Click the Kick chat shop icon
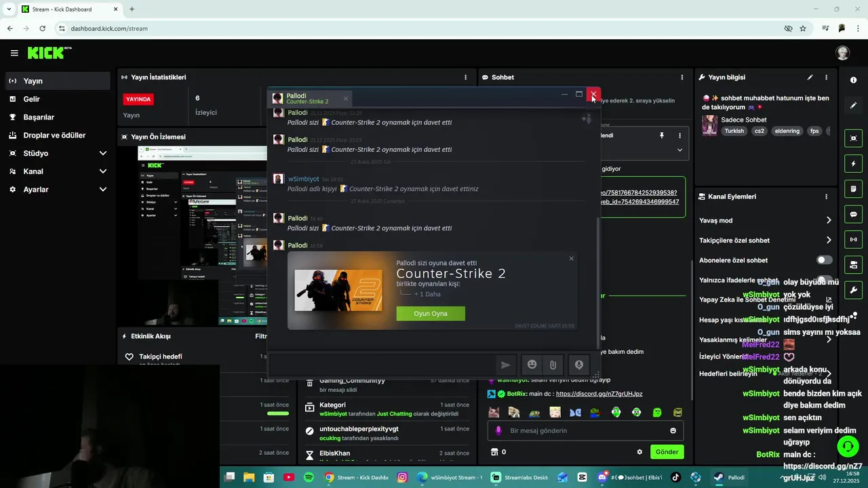This screenshot has height=488, width=868. coord(494,452)
